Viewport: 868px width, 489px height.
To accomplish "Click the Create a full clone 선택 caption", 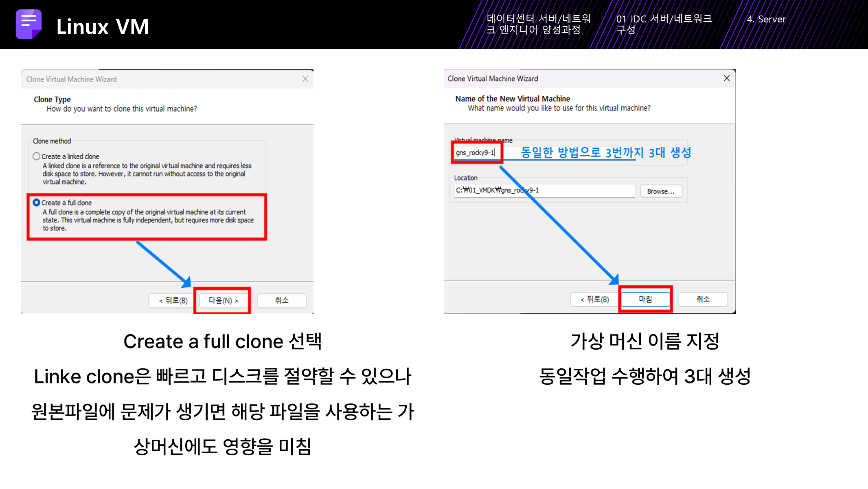I will pyautogui.click(x=222, y=341).
